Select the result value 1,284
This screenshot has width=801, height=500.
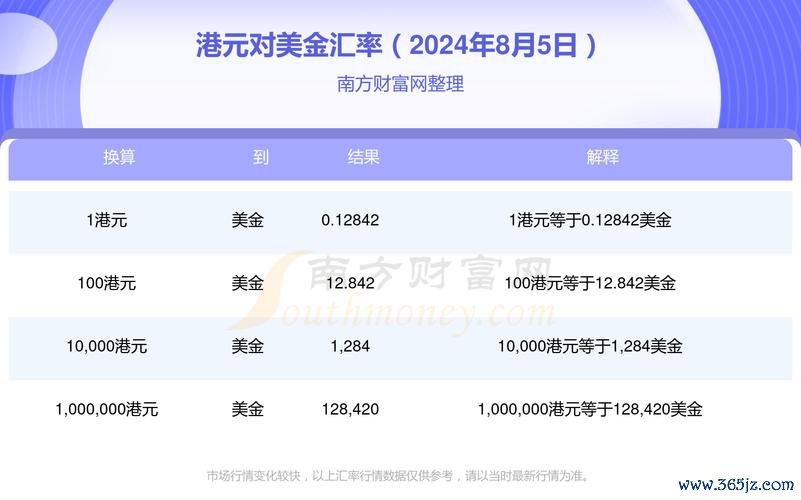[x=350, y=347]
